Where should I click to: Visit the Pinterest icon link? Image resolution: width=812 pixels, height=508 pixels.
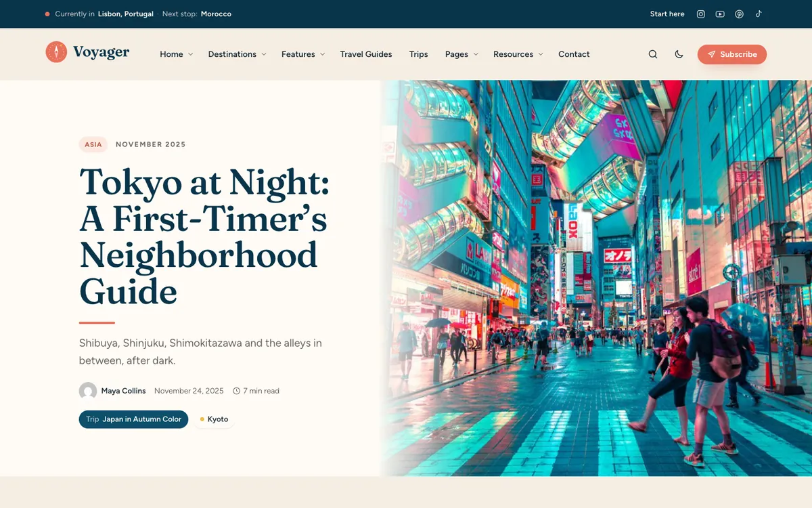[x=740, y=14]
